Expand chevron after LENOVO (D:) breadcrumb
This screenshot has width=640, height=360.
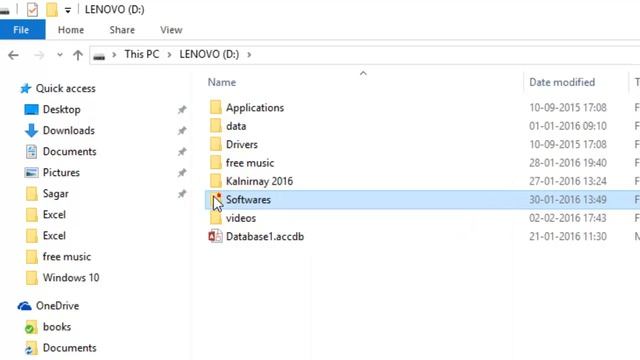click(249, 55)
